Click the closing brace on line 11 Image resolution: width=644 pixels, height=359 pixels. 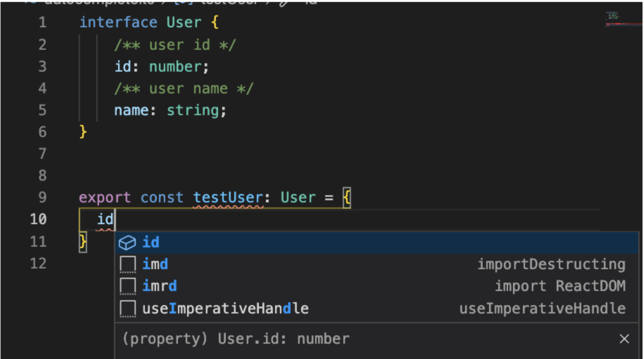click(x=83, y=241)
